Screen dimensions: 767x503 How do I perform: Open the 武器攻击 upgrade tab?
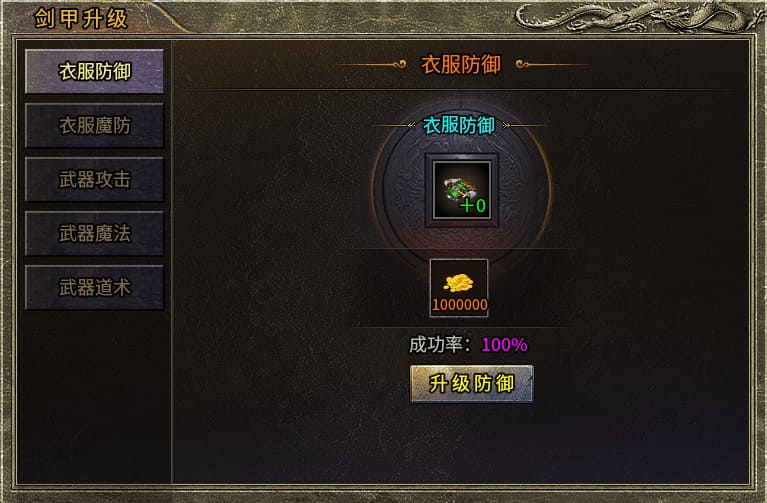pyautogui.click(x=94, y=180)
